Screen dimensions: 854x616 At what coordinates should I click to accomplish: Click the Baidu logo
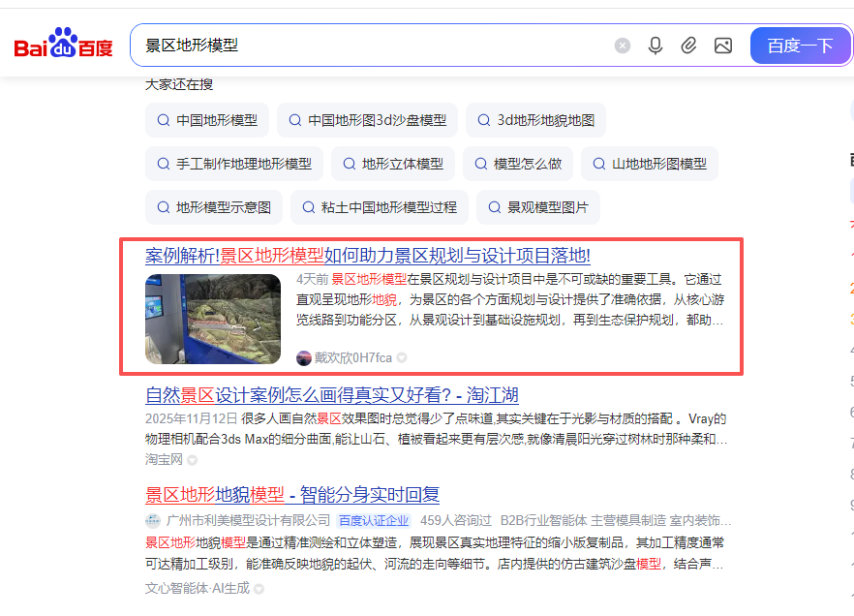click(63, 46)
